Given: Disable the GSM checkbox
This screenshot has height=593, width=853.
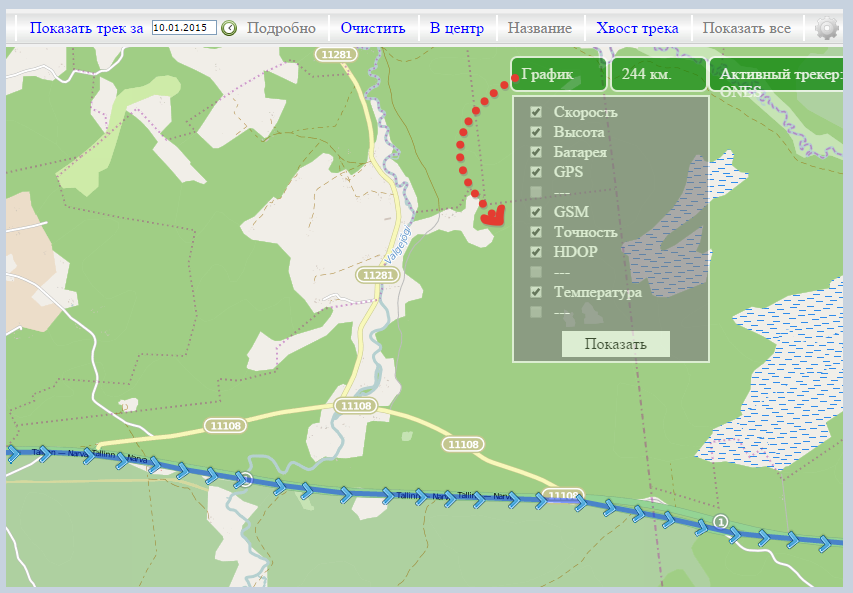Looking at the screenshot, I should 536,212.
